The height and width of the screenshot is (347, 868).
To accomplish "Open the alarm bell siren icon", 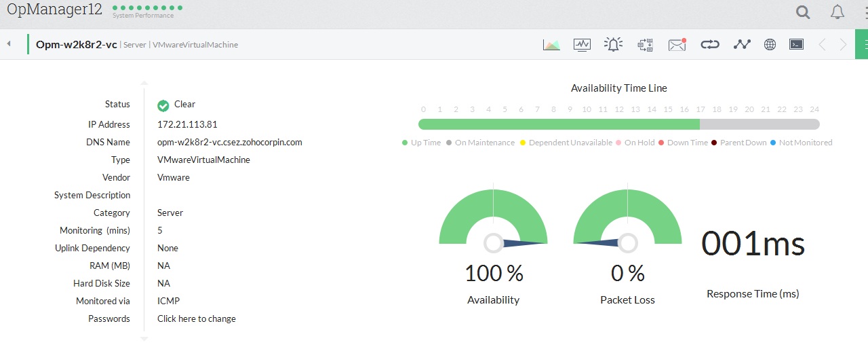I will point(613,45).
